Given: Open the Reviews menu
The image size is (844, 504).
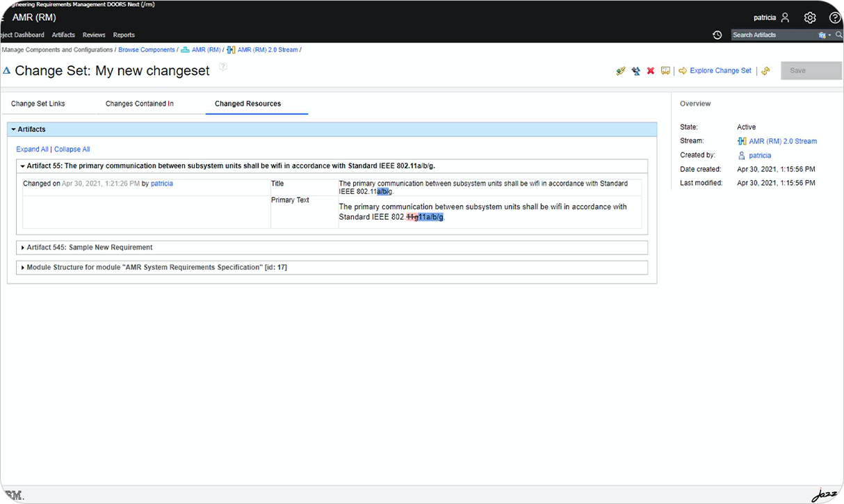Looking at the screenshot, I should (94, 35).
